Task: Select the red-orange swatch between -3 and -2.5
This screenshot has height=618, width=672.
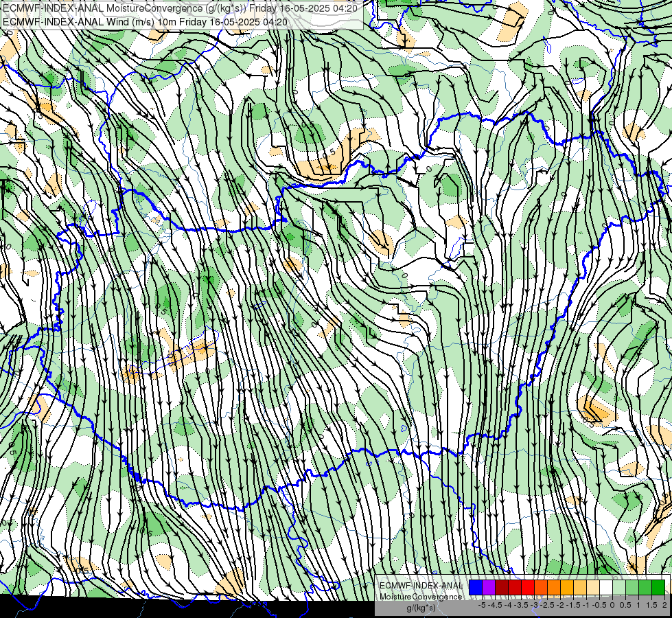Action: (541, 587)
